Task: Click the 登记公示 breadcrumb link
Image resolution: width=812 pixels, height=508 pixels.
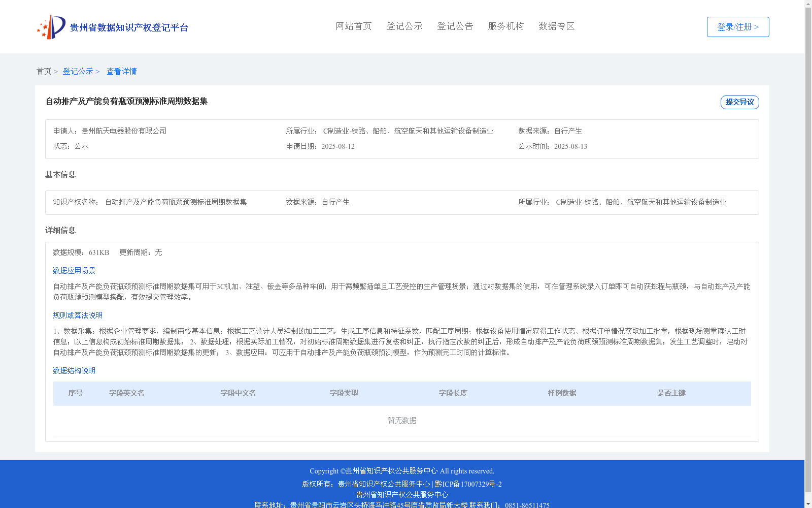Action: (78, 71)
